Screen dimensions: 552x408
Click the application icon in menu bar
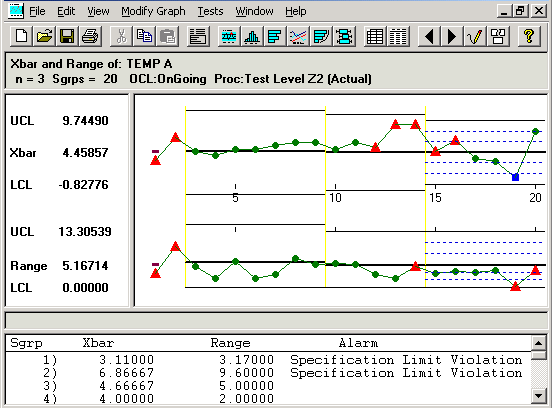point(16,11)
